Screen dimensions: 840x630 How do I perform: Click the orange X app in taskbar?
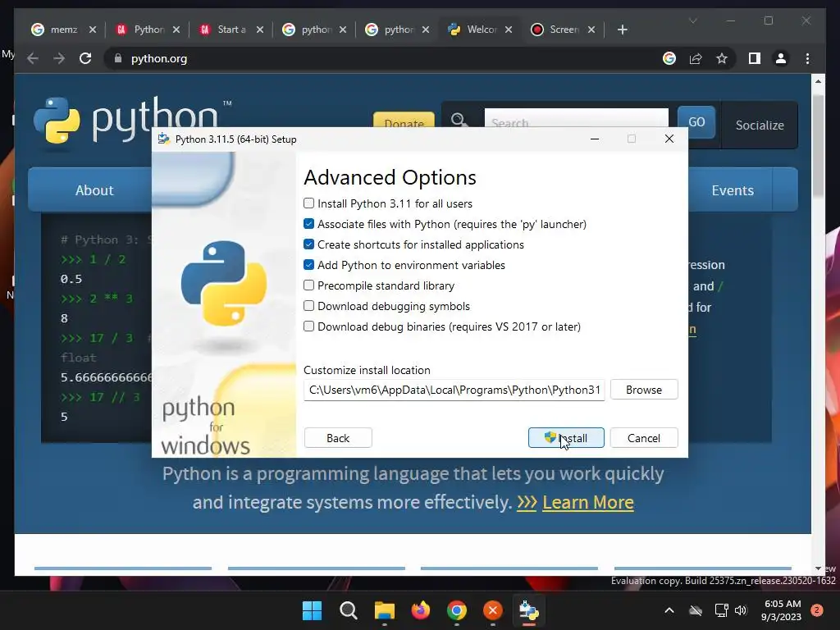click(493, 610)
